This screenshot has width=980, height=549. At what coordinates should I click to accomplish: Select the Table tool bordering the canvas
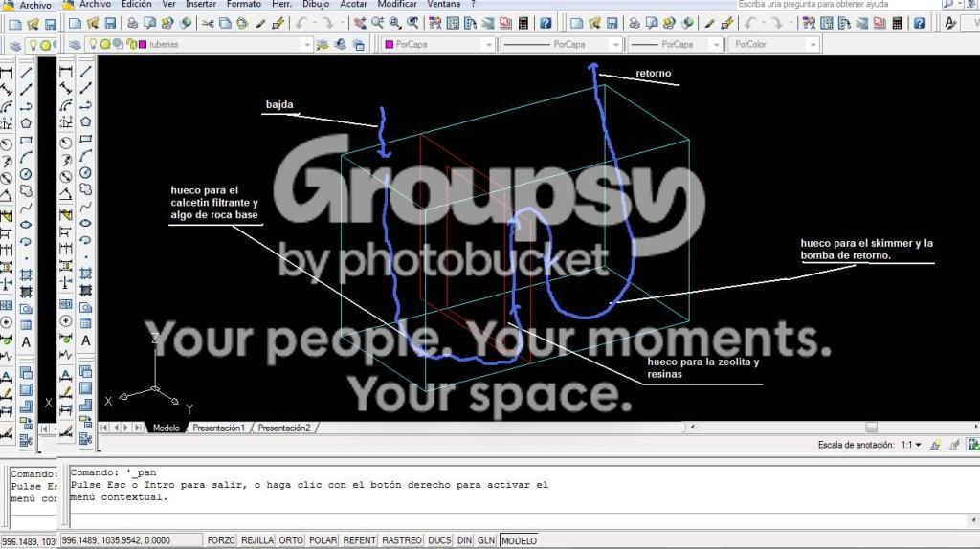(x=85, y=323)
